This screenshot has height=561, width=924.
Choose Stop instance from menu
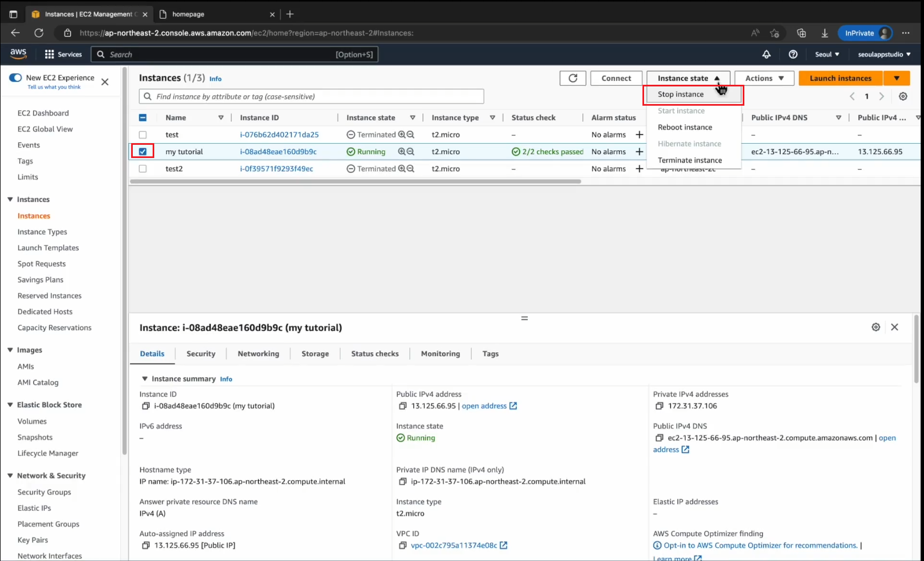693,94
